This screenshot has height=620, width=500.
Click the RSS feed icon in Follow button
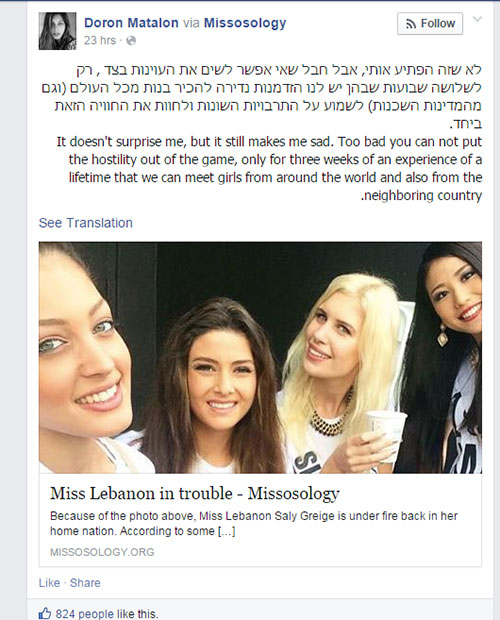411,24
